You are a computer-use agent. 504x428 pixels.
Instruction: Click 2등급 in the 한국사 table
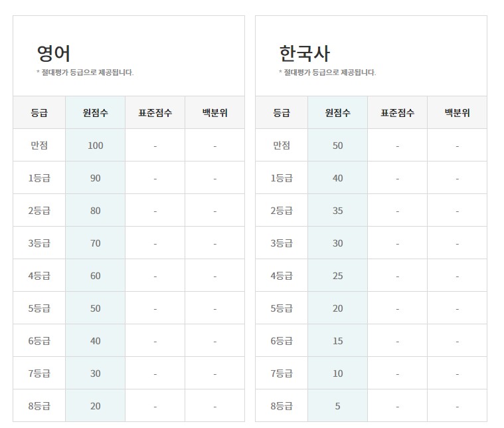pyautogui.click(x=282, y=211)
